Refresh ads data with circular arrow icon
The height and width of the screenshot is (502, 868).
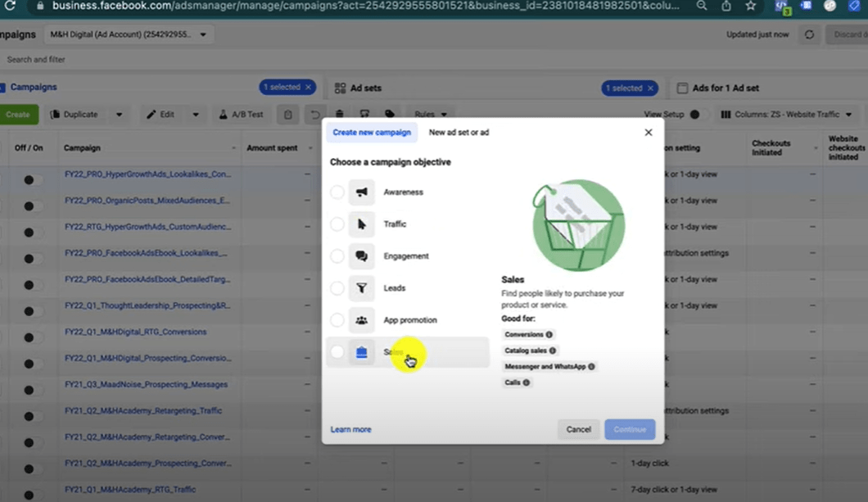click(809, 34)
